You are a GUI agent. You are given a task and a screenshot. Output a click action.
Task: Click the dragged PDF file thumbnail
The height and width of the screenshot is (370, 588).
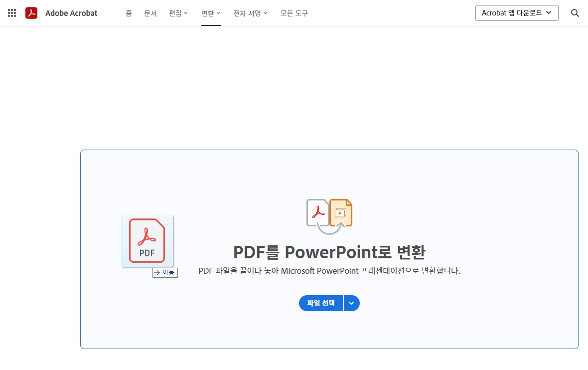tap(147, 241)
